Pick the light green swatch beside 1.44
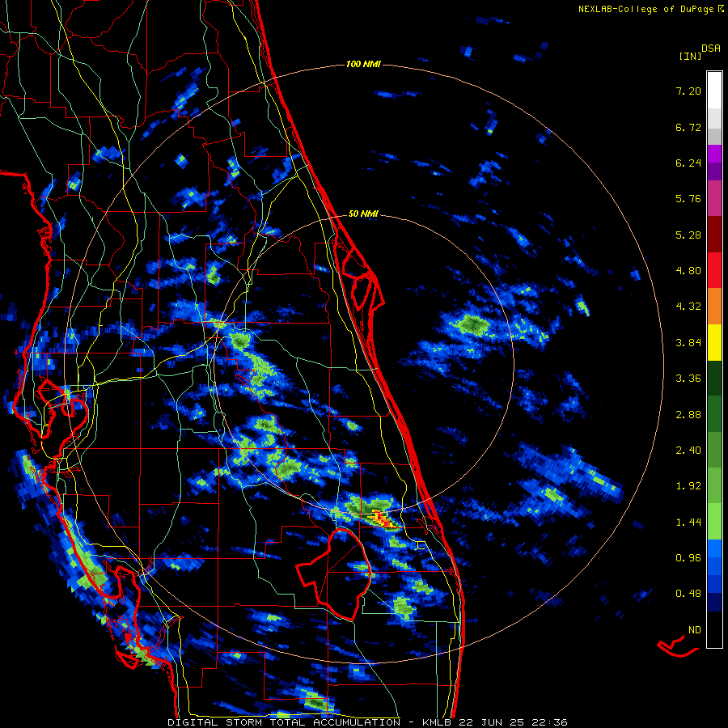Viewport: 728px width, 728px height. click(x=714, y=522)
